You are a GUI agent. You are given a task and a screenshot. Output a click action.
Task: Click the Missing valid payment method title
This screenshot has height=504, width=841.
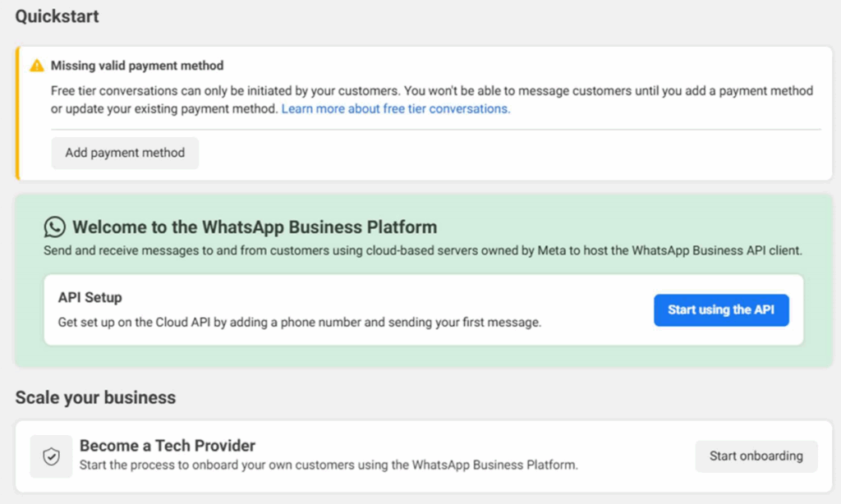137,66
